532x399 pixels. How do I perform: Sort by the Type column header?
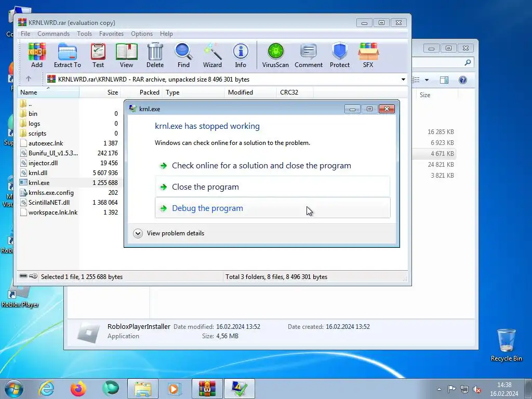coord(193,92)
